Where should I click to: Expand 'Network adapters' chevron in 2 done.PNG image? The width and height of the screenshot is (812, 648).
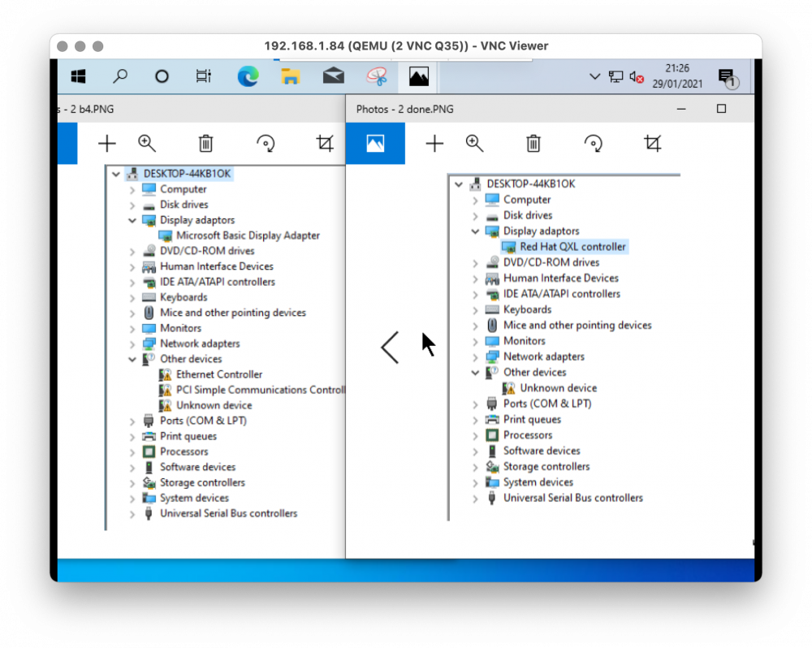pyautogui.click(x=475, y=357)
